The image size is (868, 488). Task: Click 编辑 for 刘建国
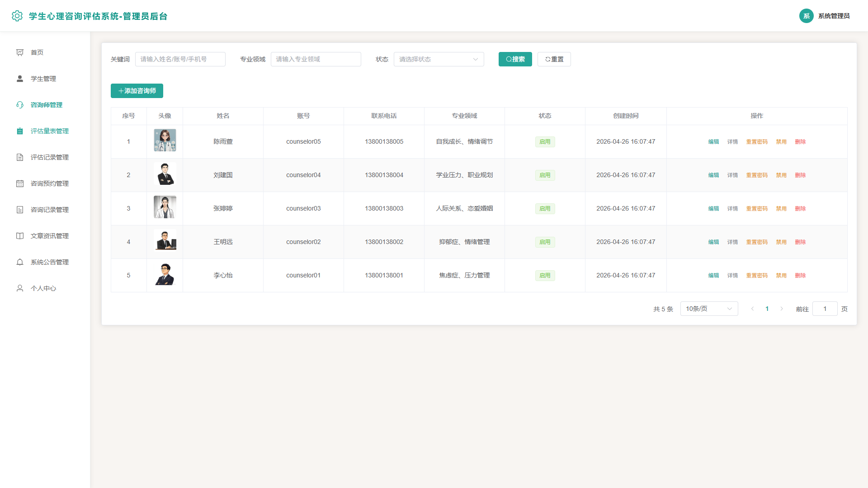click(x=713, y=175)
